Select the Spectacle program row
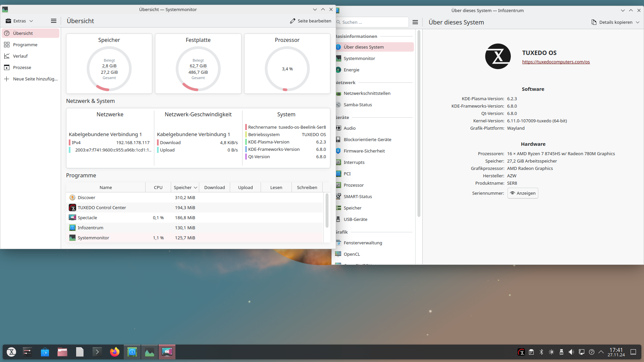Viewport: 644px width, 362px height. [x=195, y=218]
